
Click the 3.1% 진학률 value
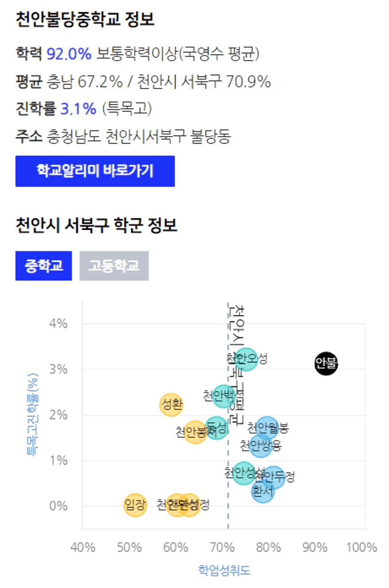click(x=78, y=109)
